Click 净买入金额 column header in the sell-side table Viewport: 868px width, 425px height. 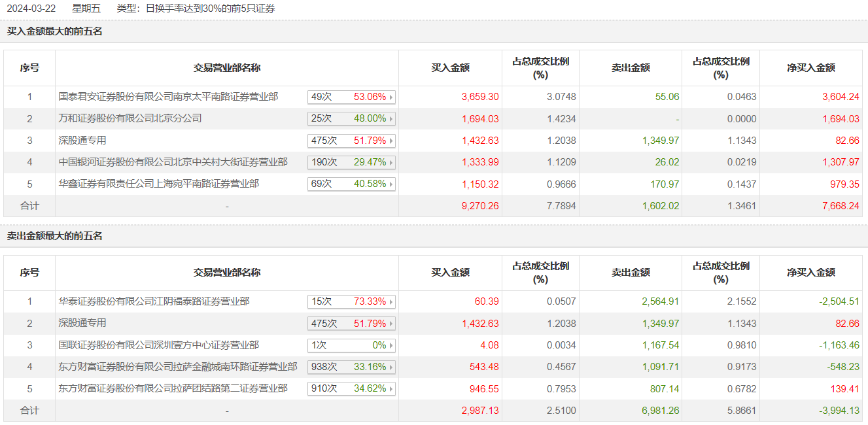(810, 273)
